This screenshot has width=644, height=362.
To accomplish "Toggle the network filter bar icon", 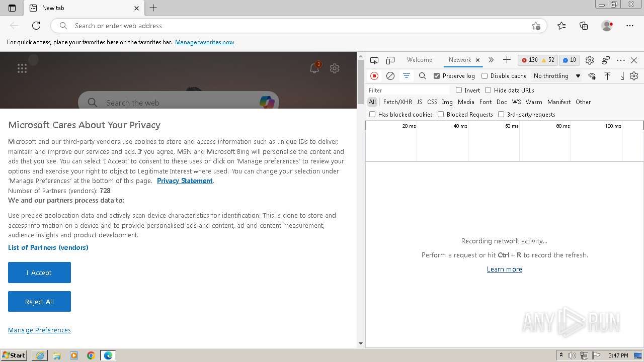I will pos(406,76).
